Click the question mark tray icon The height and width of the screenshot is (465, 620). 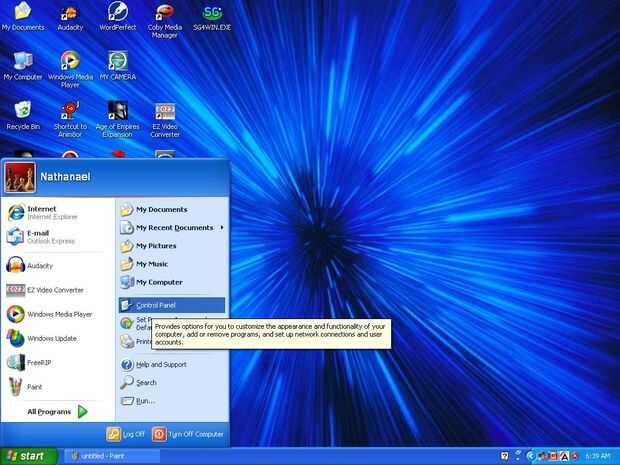click(x=505, y=456)
